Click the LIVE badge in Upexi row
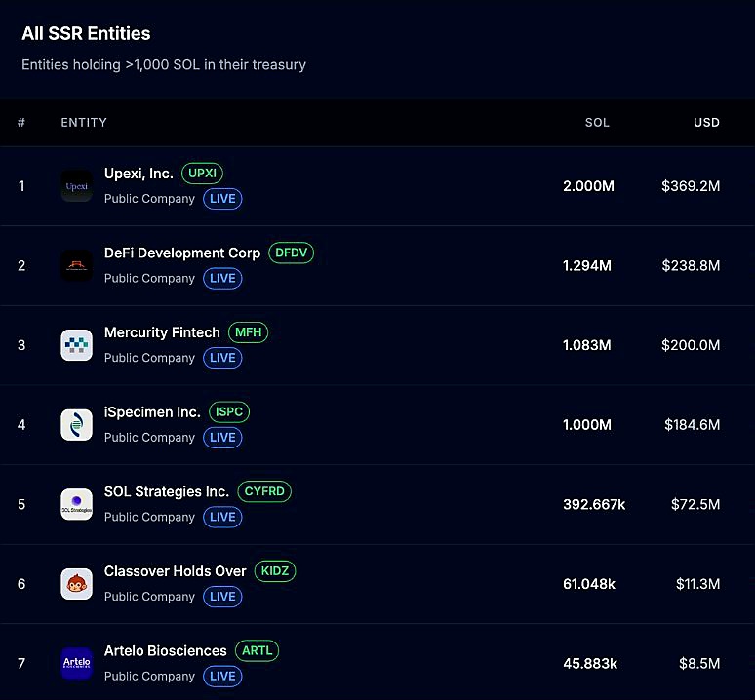The image size is (755, 700). [222, 199]
